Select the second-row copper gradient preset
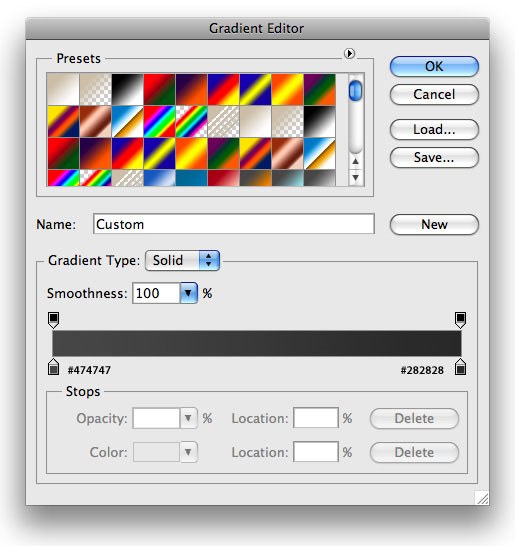This screenshot has width=515, height=546. pos(95,121)
